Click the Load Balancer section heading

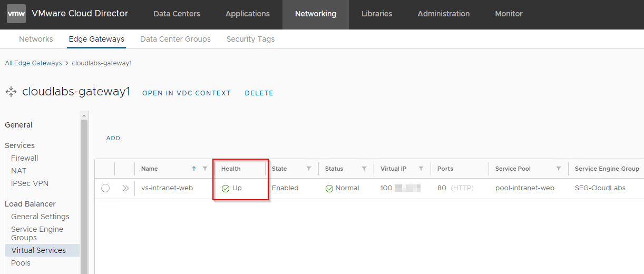pos(30,204)
